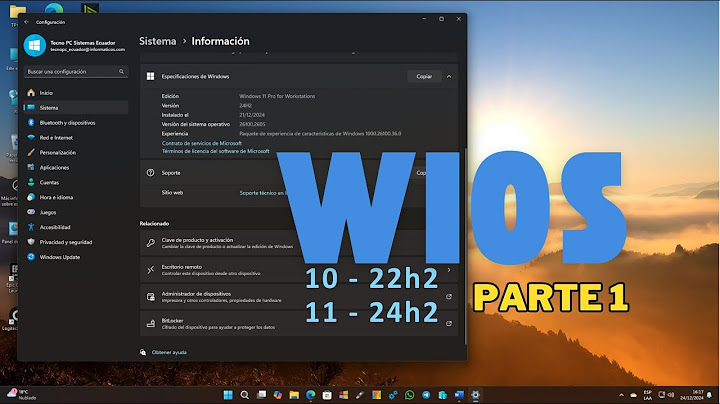Viewport: 720px width, 404px height.
Task: Collapse the Especificaciones de Windows section
Action: pos(449,77)
